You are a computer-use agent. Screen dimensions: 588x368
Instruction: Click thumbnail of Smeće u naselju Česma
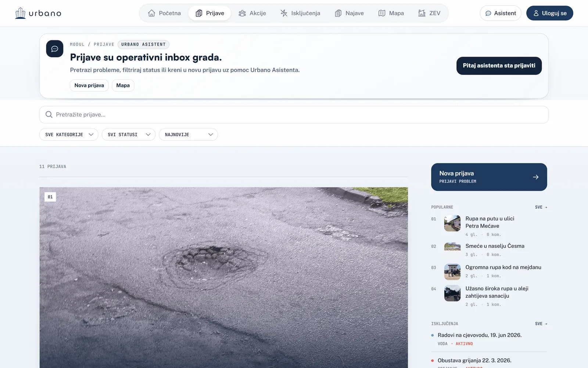[x=452, y=247]
